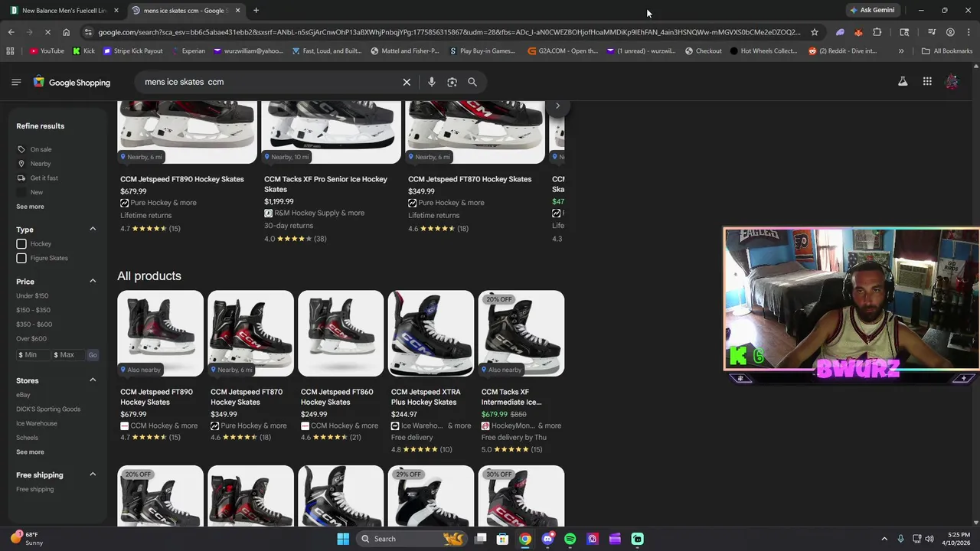Focus the Min price field

[x=33, y=355]
